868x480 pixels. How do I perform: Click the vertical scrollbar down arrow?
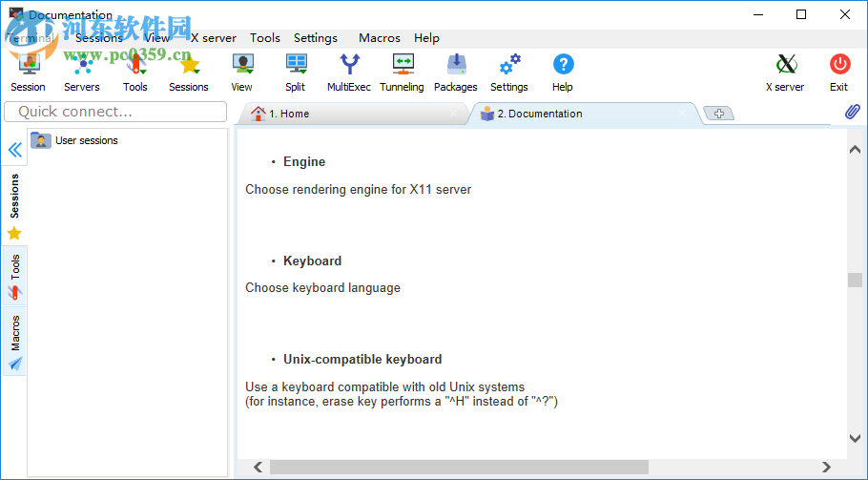[x=855, y=438]
